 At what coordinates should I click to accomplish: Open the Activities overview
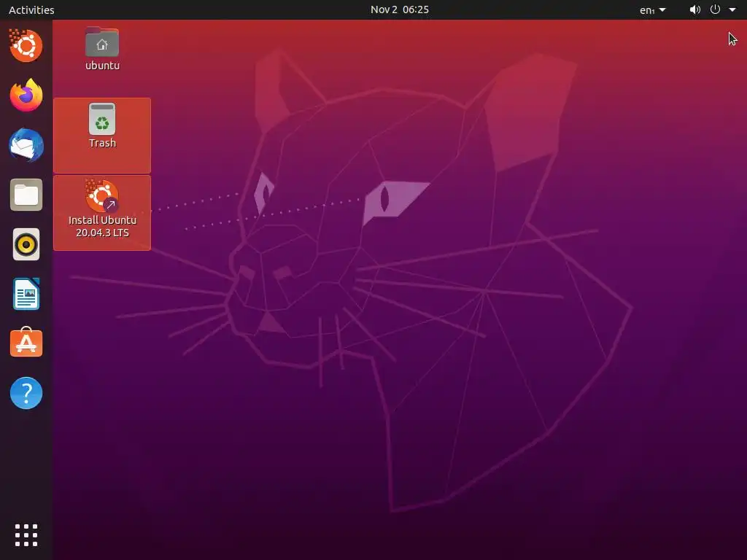coord(31,9)
